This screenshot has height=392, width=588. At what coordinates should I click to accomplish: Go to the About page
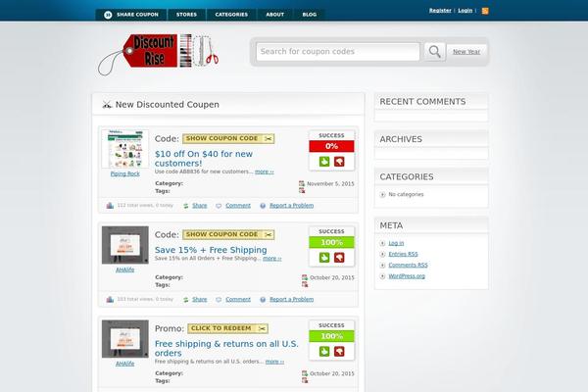274,15
